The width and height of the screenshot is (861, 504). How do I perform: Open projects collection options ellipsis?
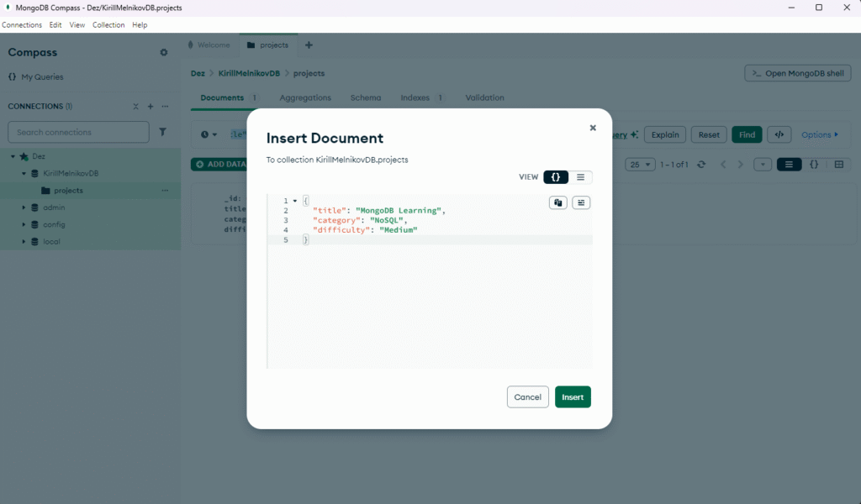pos(166,191)
